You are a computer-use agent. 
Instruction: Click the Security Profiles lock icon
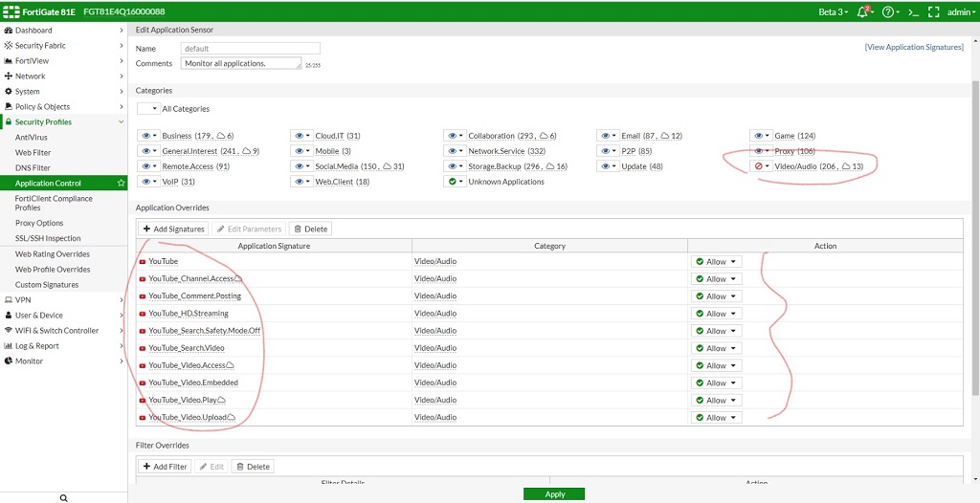(8, 121)
